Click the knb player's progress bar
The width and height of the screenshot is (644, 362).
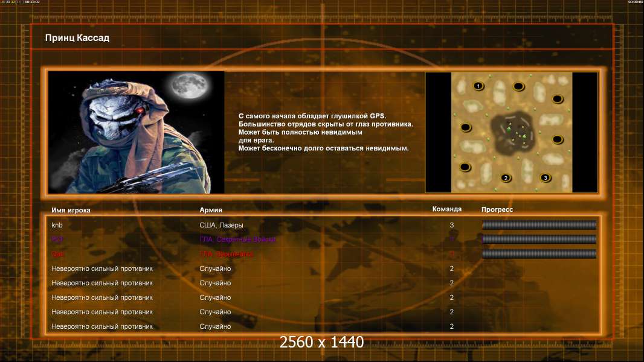[x=539, y=224]
